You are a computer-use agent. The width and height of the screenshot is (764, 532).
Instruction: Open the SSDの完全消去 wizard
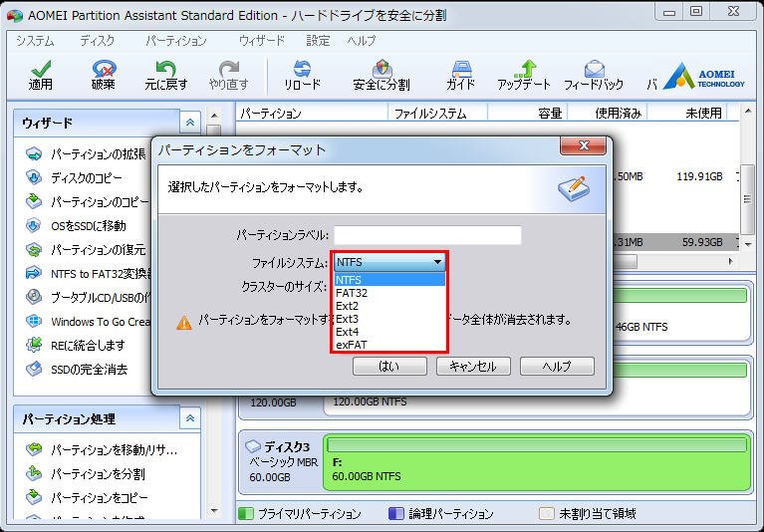point(77,369)
